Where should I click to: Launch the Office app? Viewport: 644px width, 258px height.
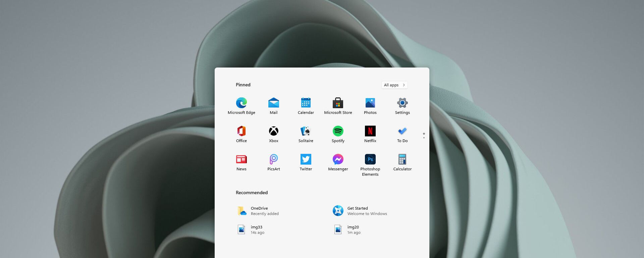pyautogui.click(x=241, y=134)
